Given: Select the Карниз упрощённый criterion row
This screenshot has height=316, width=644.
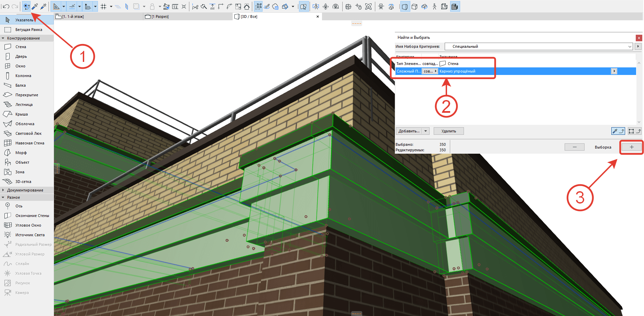Looking at the screenshot, I should click(515, 71).
